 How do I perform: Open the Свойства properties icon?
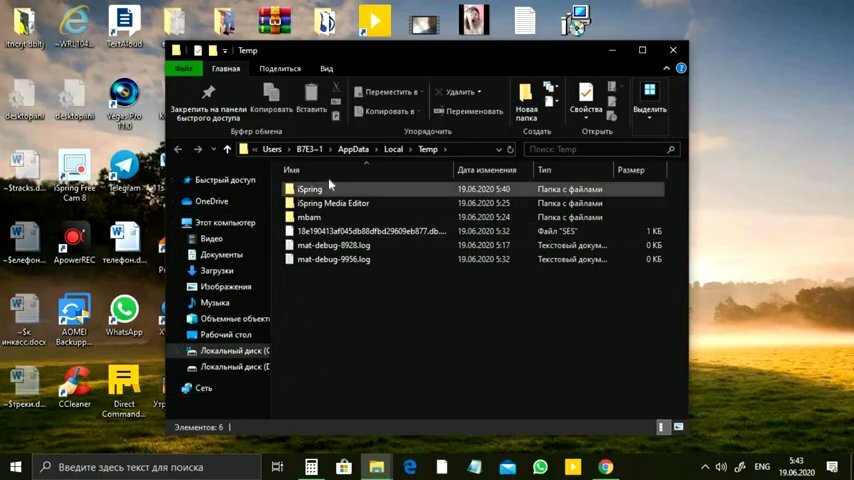pos(586,92)
